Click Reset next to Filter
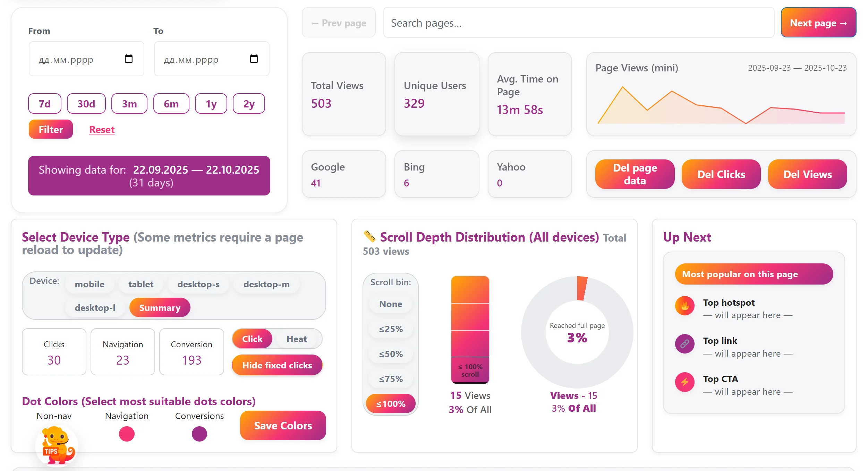 click(x=102, y=129)
